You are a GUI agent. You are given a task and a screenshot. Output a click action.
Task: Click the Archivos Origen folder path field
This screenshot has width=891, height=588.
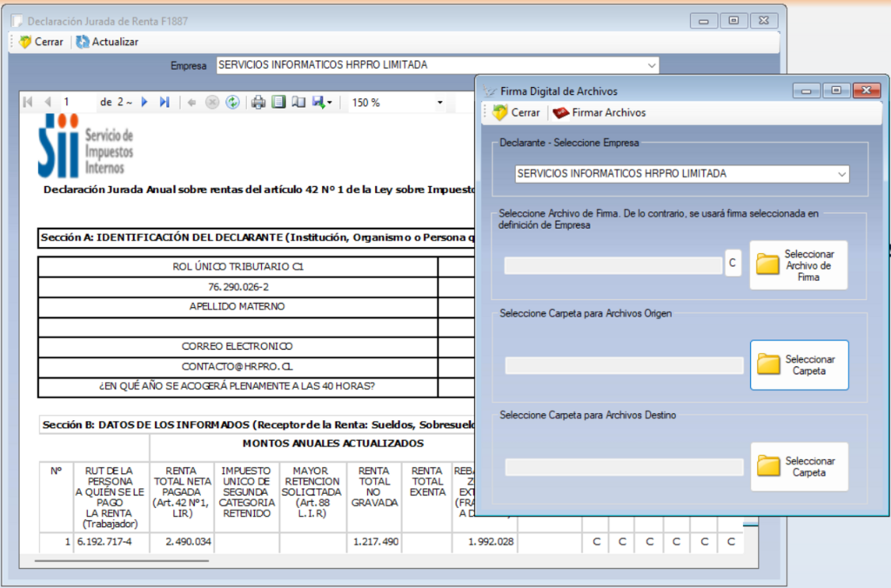[624, 365]
